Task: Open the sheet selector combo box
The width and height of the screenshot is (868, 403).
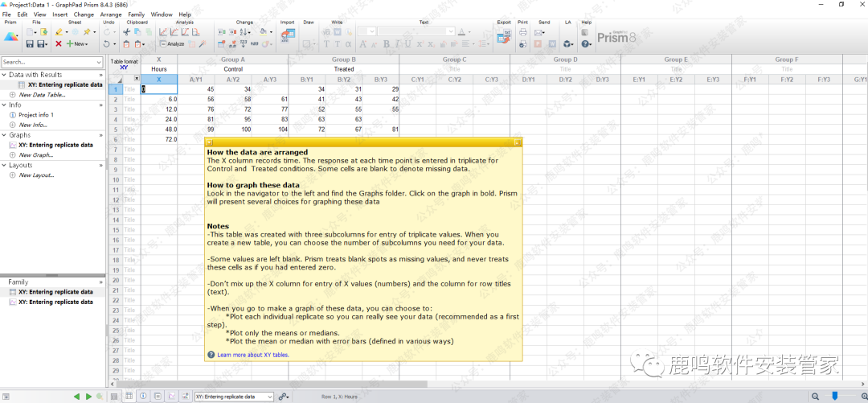Action: click(x=233, y=397)
